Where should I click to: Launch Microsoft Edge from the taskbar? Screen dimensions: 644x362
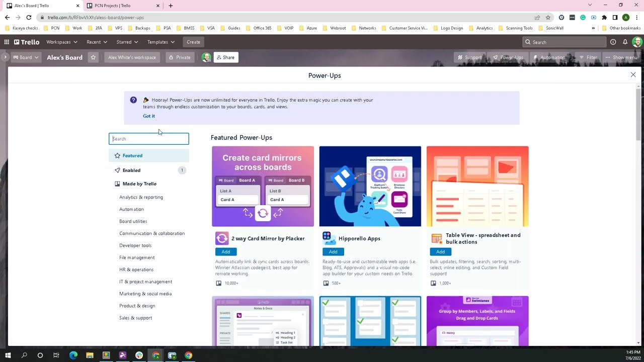pos(73,355)
